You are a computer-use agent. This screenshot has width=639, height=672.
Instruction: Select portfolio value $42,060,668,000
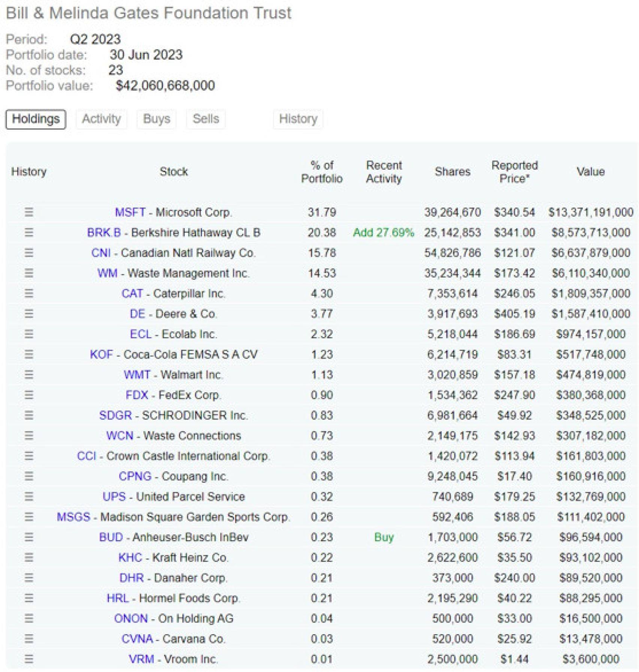coord(165,85)
